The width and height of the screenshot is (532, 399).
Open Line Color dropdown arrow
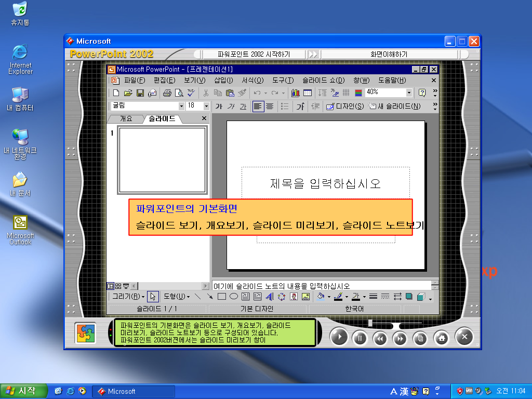point(347,297)
